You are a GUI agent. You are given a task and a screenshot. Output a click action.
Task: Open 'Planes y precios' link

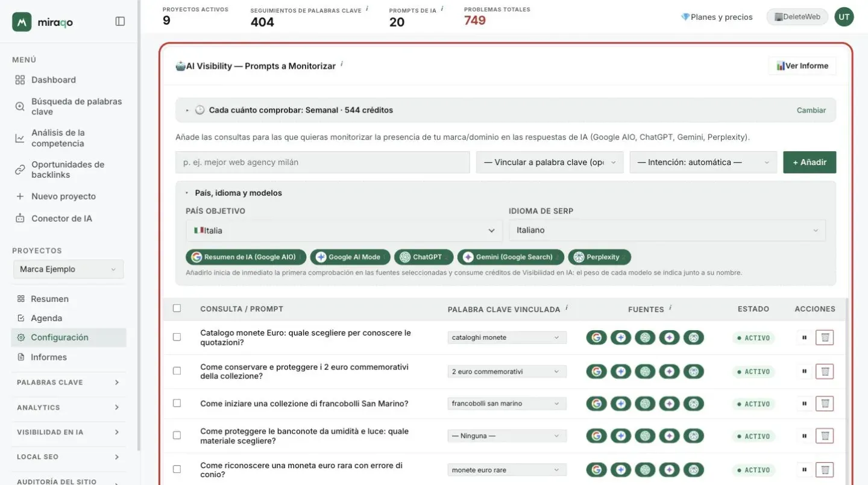tap(717, 17)
